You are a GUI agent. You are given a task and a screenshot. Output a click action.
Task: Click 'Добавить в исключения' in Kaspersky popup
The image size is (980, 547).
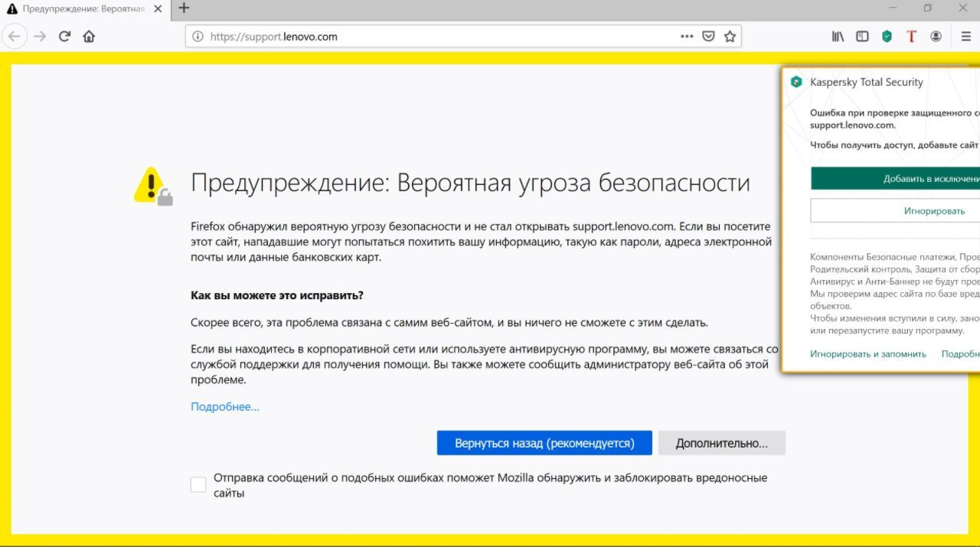(x=895, y=178)
